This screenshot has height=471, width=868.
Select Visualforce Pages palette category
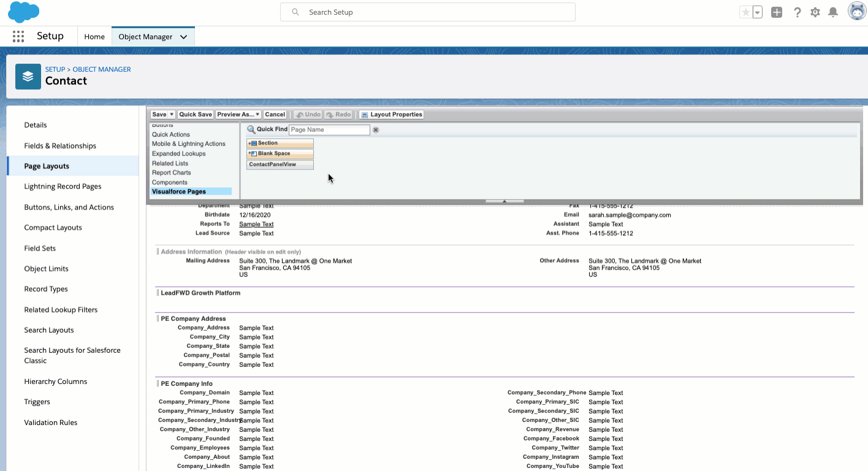191,192
